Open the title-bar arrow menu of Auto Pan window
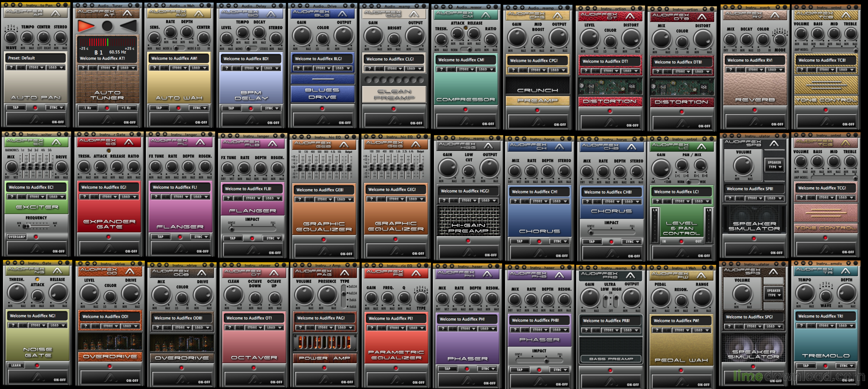The width and height of the screenshot is (868, 389). tap(58, 5)
